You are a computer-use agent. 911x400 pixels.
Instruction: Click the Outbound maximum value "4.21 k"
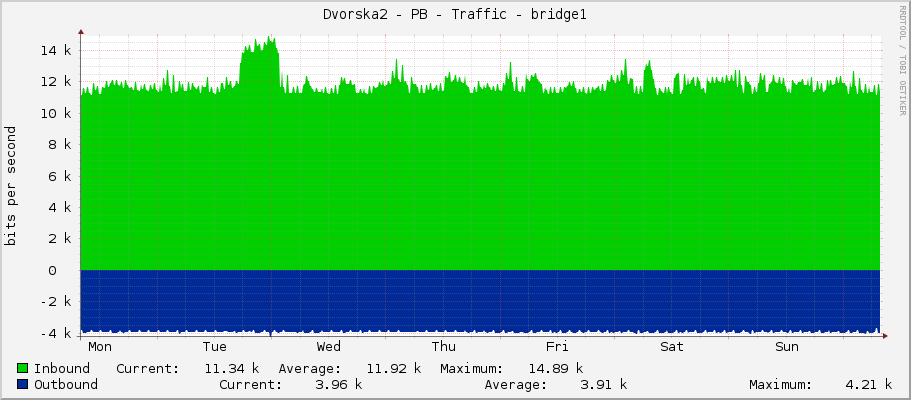pos(868,384)
